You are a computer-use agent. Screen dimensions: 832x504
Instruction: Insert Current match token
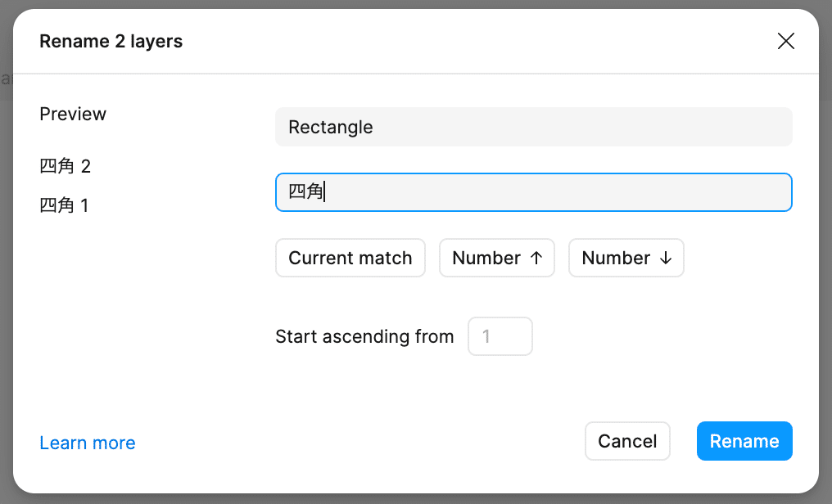[x=350, y=258]
